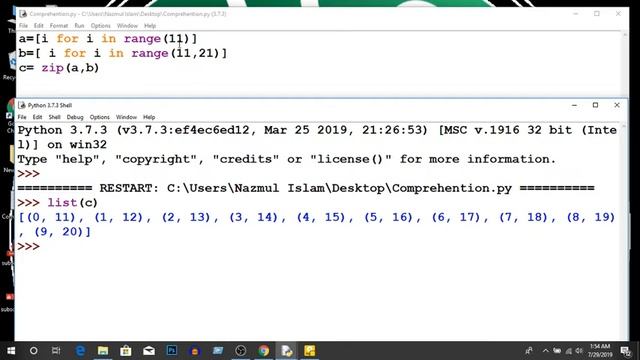Screen dimensions: 640x360
Task: Open Help menu in Python Shell
Action: [x=149, y=117]
